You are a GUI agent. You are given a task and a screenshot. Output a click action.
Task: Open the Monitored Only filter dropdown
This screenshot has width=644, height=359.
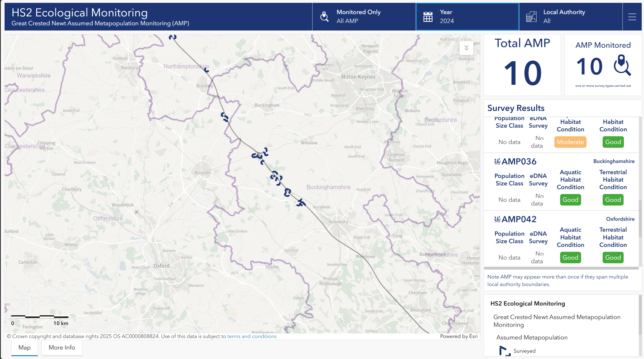click(x=364, y=17)
